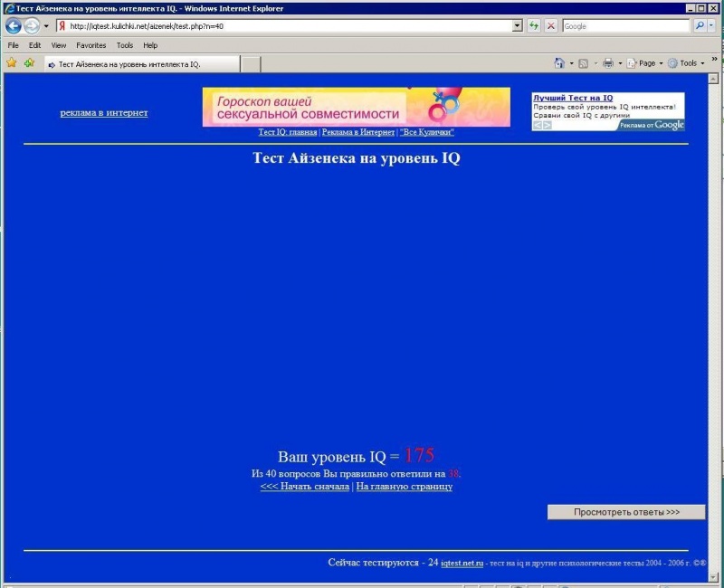Click the Print icon in the command bar

[608, 63]
